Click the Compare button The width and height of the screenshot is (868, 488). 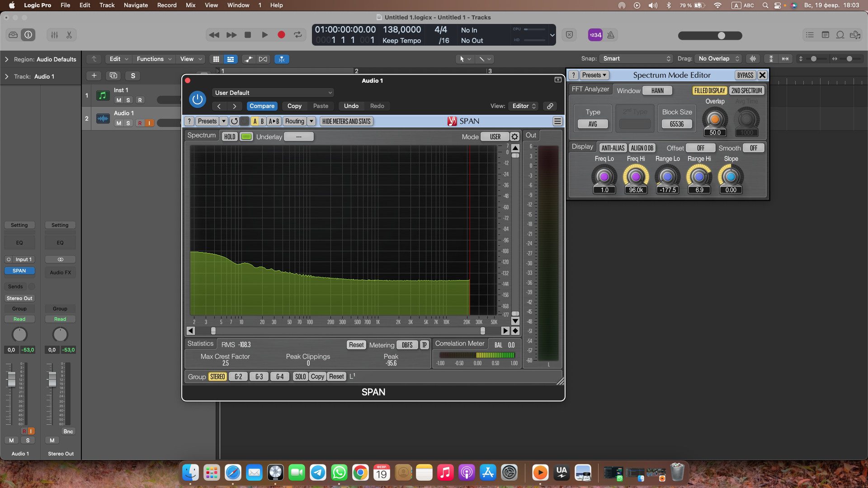coord(262,106)
